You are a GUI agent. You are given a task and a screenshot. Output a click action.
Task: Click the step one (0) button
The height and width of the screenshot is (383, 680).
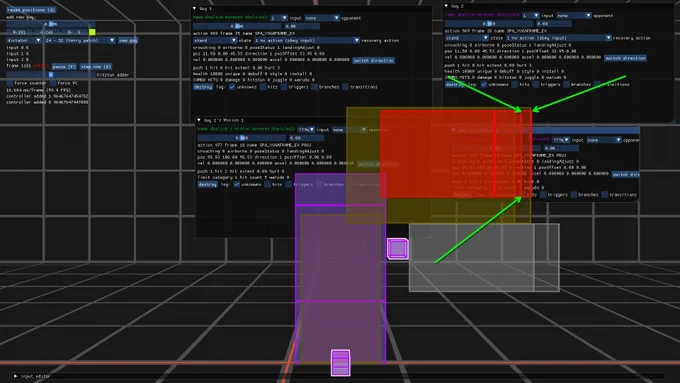[x=96, y=66]
